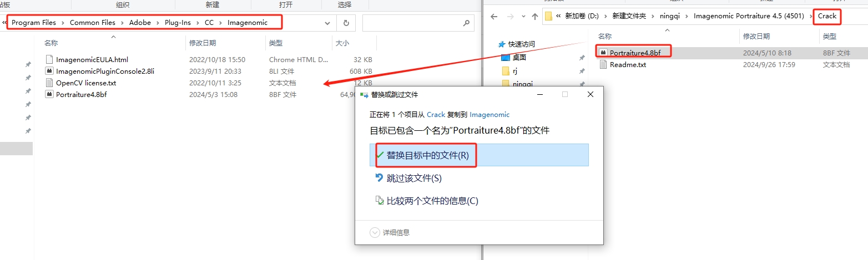The width and height of the screenshot is (868, 260).
Task: Go to 新建文件夹 in right address bar
Action: (629, 16)
